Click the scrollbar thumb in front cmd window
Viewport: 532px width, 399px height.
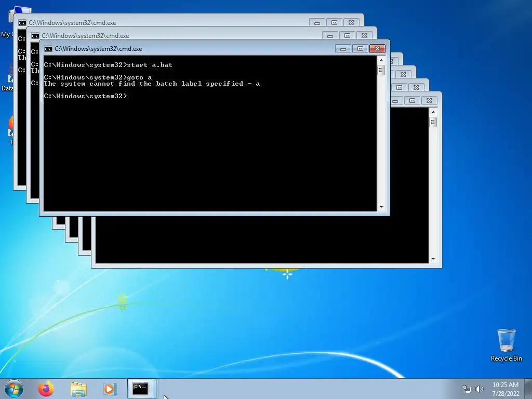pyautogui.click(x=381, y=70)
